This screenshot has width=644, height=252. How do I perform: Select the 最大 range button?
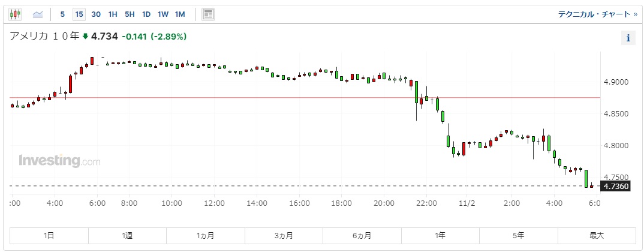pos(597,236)
